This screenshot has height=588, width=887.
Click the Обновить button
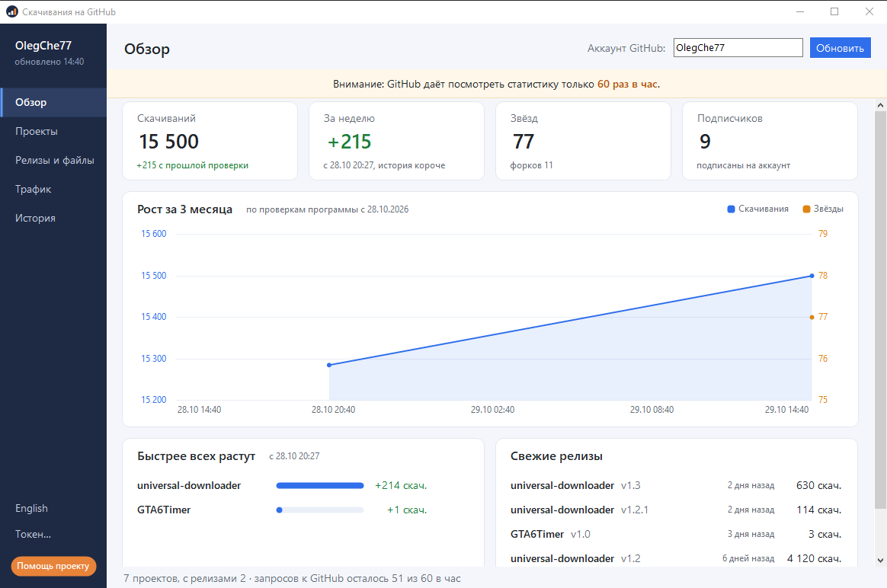pyautogui.click(x=840, y=48)
